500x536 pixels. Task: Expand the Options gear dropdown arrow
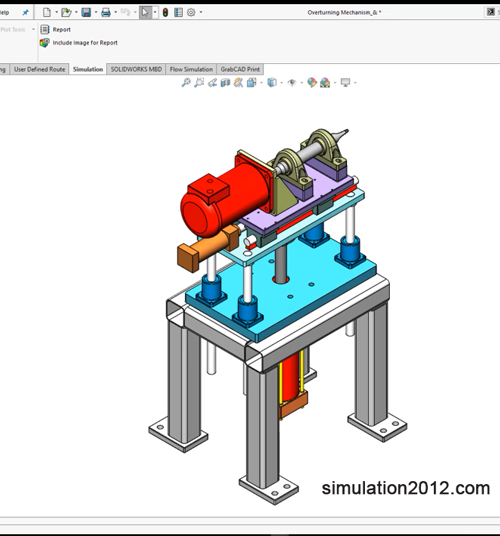click(x=201, y=13)
